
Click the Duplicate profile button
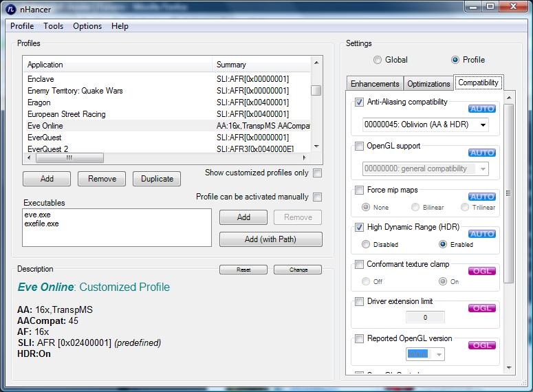[157, 179]
